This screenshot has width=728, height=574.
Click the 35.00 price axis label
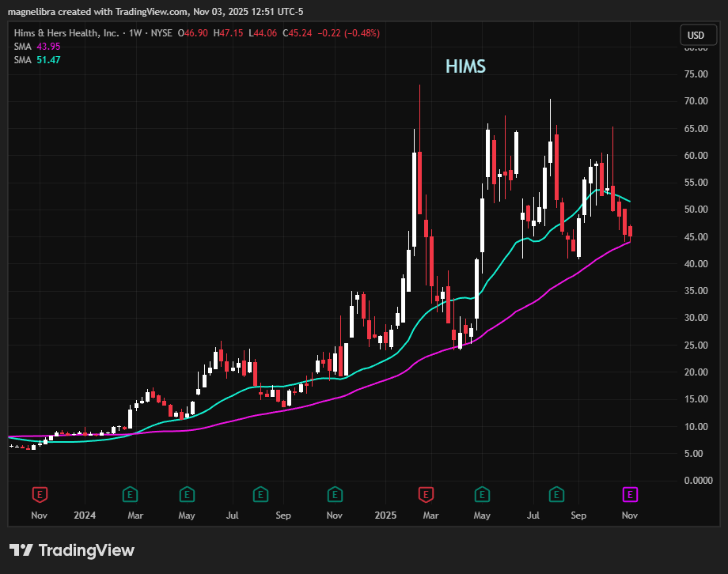696,290
